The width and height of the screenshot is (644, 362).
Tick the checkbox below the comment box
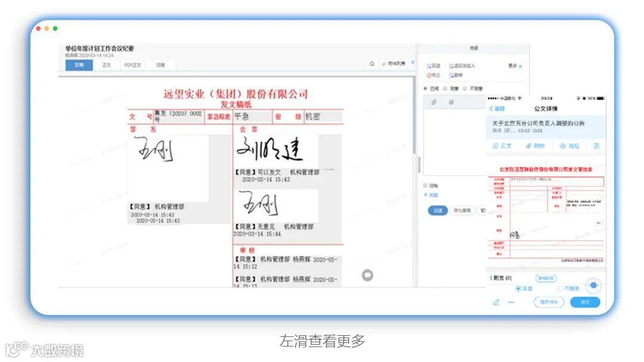[426, 185]
